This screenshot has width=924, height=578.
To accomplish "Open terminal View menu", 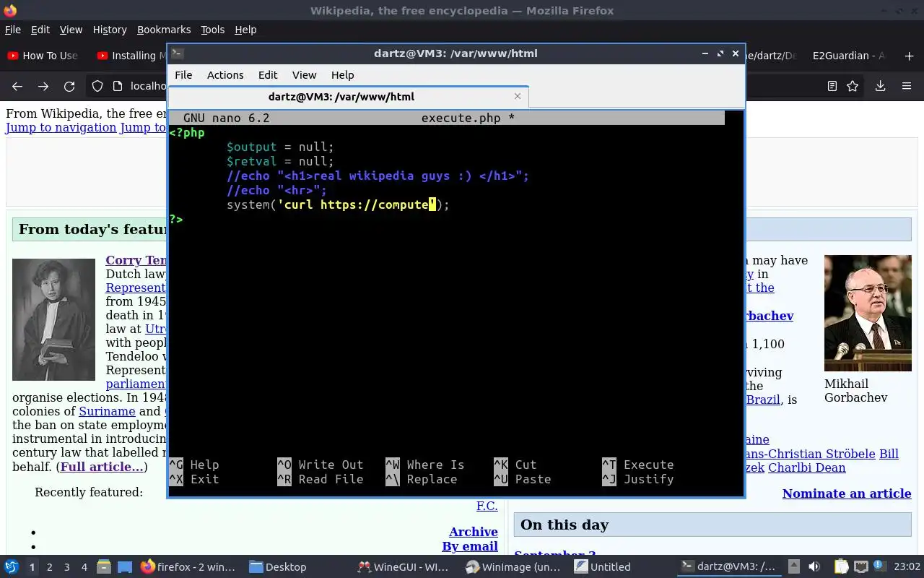I will coord(304,75).
